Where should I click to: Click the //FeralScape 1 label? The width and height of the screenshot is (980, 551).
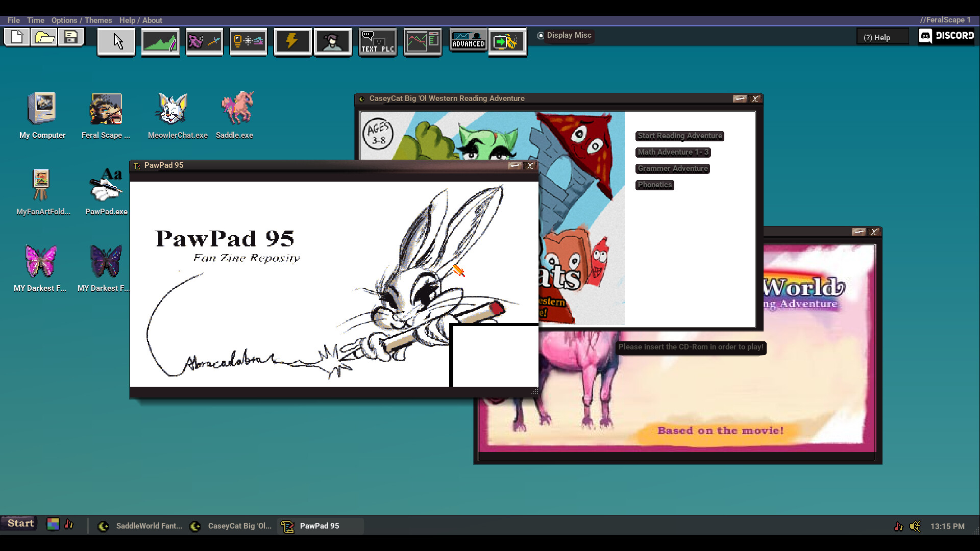tap(945, 20)
